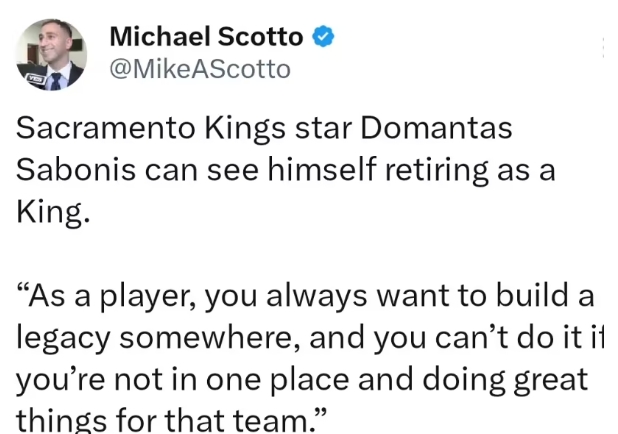Click the line "Sacramento Kings star Domantas"
Image resolution: width=618 pixels, height=434 pixels.
pyautogui.click(x=264, y=130)
